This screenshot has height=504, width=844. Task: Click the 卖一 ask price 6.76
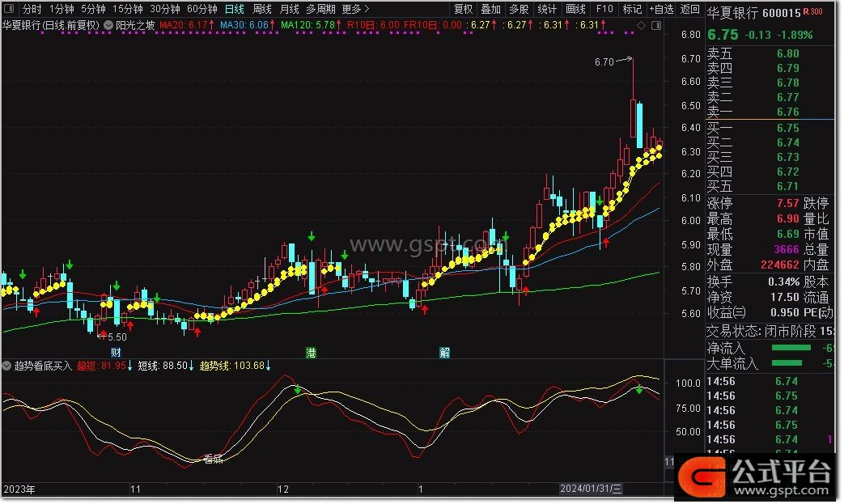(787, 112)
